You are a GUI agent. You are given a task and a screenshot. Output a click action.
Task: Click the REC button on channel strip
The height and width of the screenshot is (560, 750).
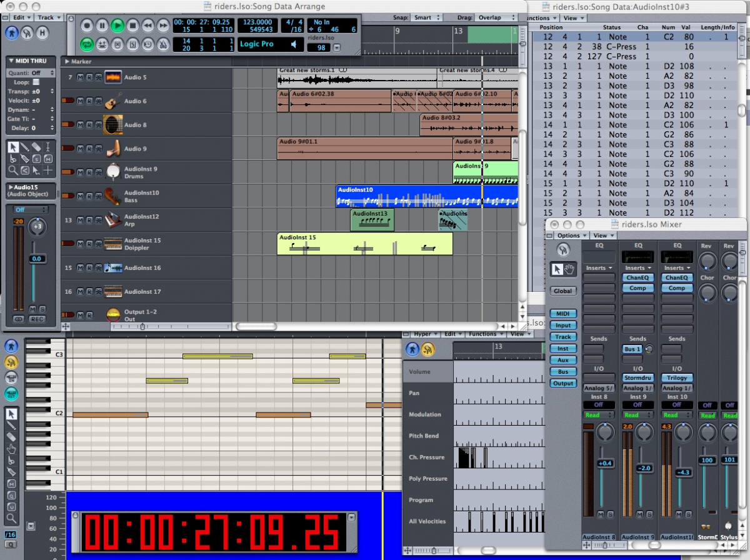[37, 319]
